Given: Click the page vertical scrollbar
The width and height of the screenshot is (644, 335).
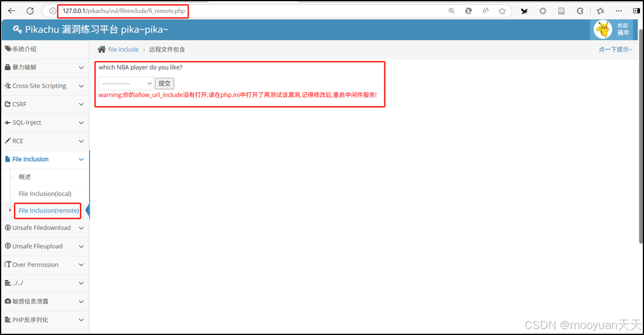Looking at the screenshot, I should pyautogui.click(x=640, y=135).
